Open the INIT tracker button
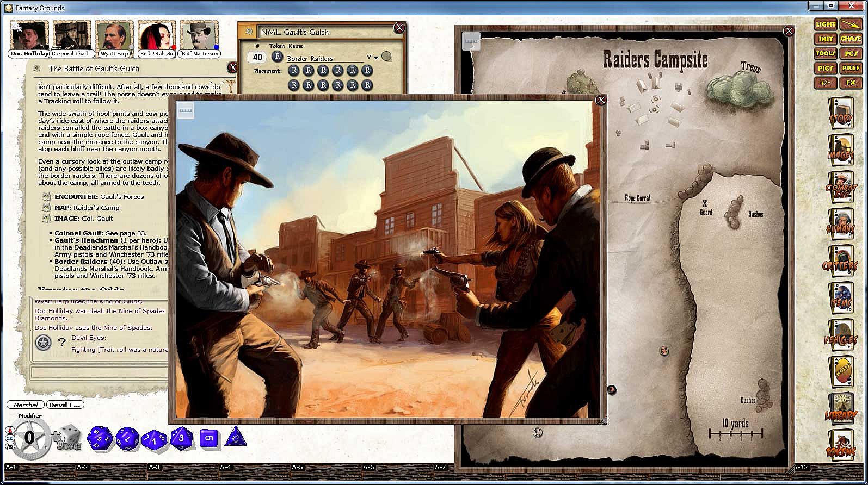 pos(826,39)
